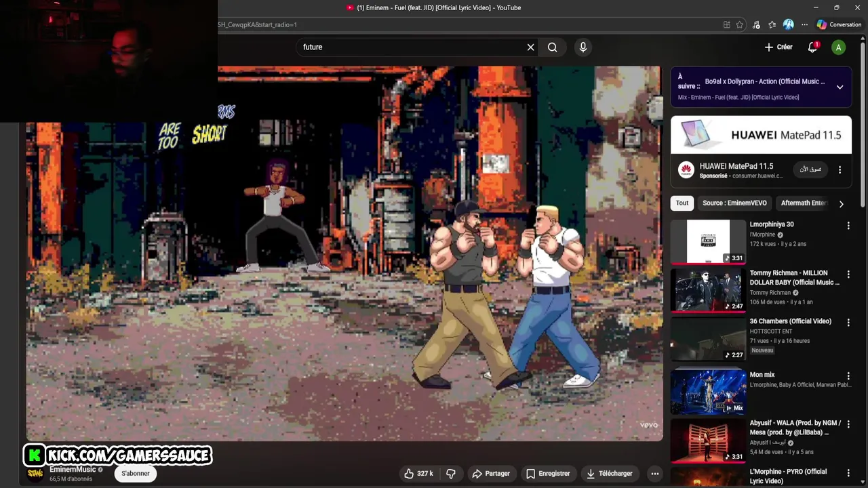Open options menu for Abyusif - WALA
The image size is (868, 488).
(x=848, y=424)
